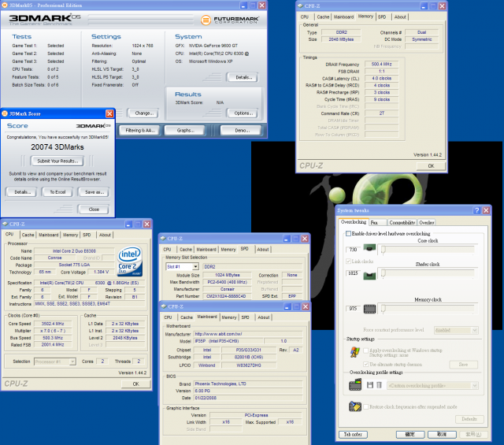
Task: Click the save profile floppy icon
Action: [370, 385]
